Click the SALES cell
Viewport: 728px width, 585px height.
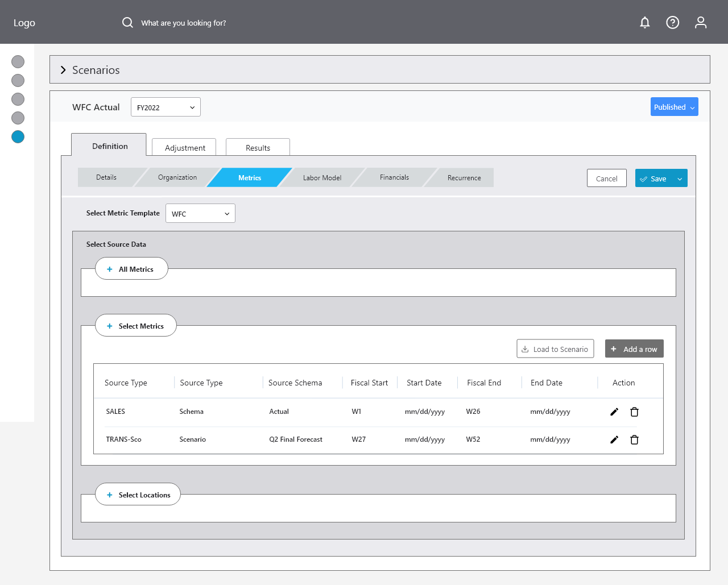115,412
